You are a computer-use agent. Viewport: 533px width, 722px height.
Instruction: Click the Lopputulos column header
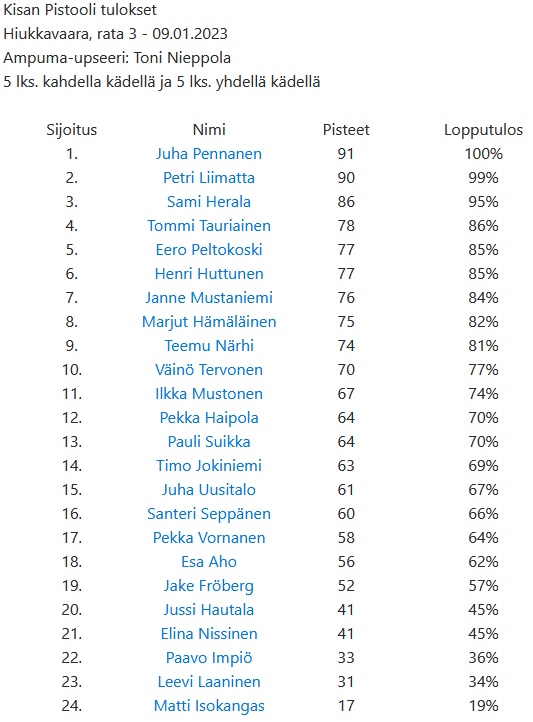[x=483, y=130]
